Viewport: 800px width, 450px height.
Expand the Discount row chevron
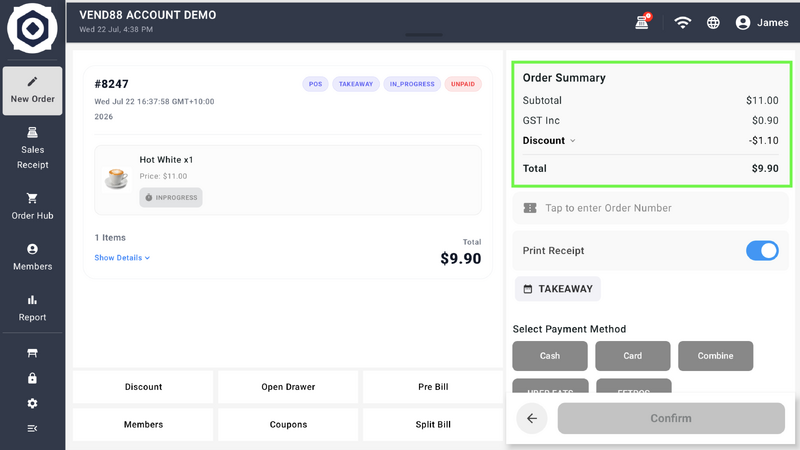(x=572, y=141)
